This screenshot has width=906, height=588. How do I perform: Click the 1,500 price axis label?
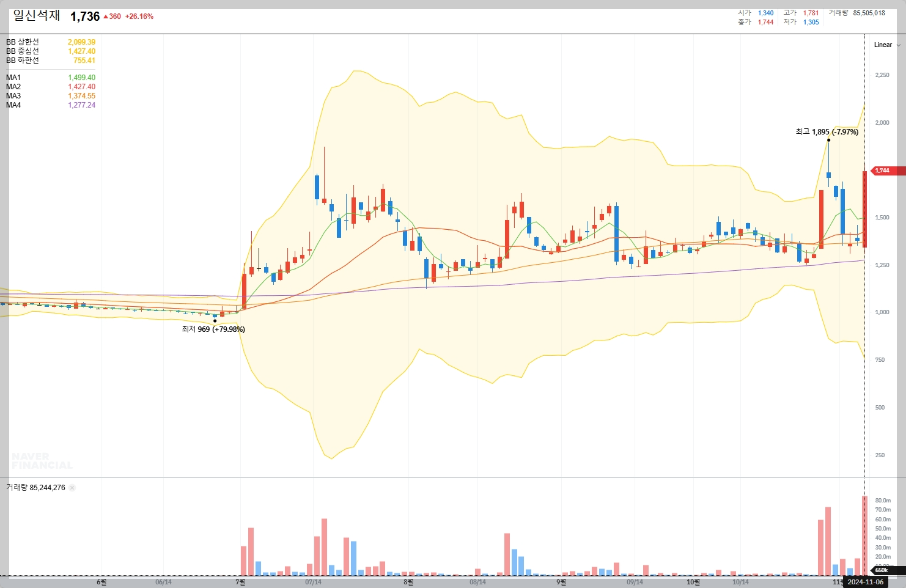882,217
